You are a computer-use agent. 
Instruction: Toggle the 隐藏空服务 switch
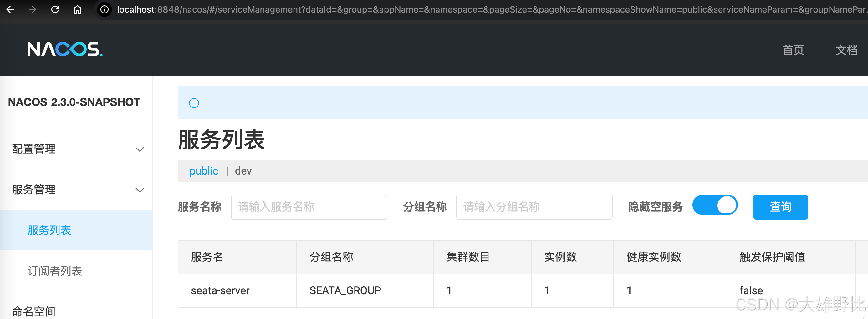(x=715, y=205)
